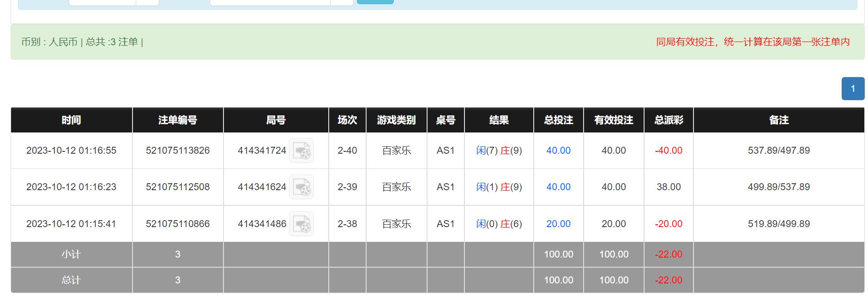Open video replay icon for round 414341624
Screen dimensions: 868x300
301,187
